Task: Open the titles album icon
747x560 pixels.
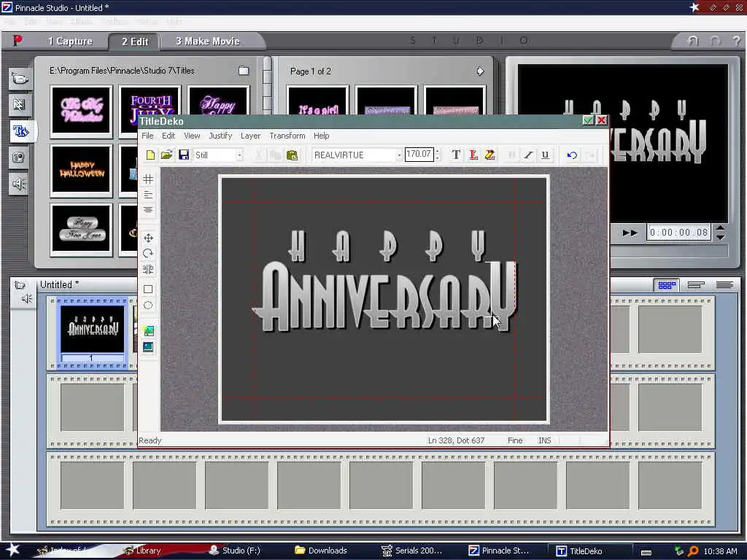Action: [21, 131]
